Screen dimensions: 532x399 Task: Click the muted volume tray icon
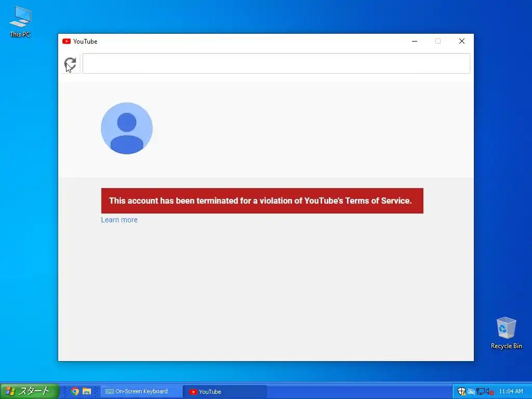click(x=489, y=392)
